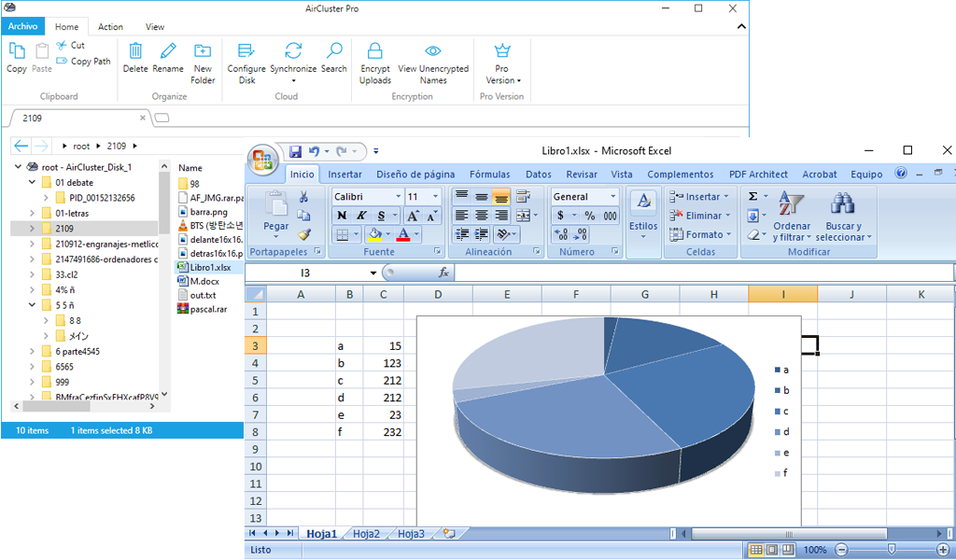Image resolution: width=956 pixels, height=560 pixels.
Task: Switch to page layout view in Excel status bar
Action: pyautogui.click(x=772, y=550)
